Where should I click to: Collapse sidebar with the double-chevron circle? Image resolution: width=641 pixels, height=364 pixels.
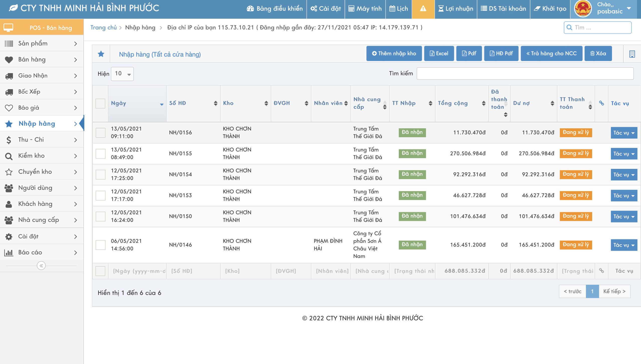(41, 265)
